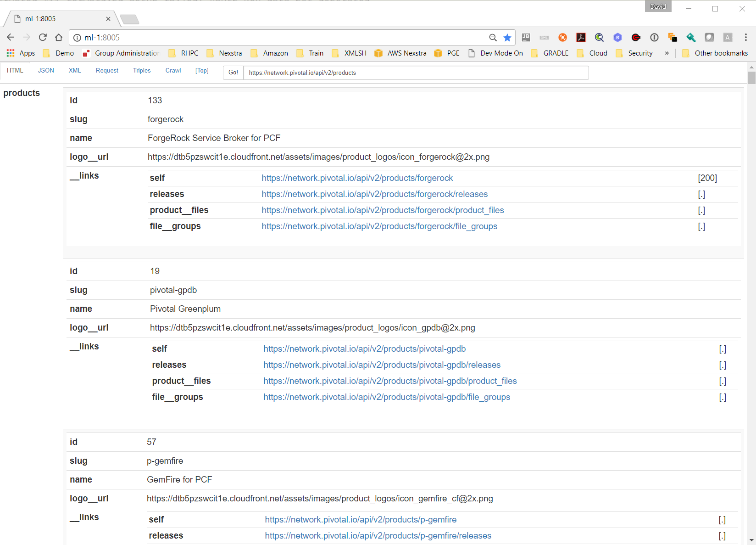Open the Security bookmark folder

pos(634,53)
